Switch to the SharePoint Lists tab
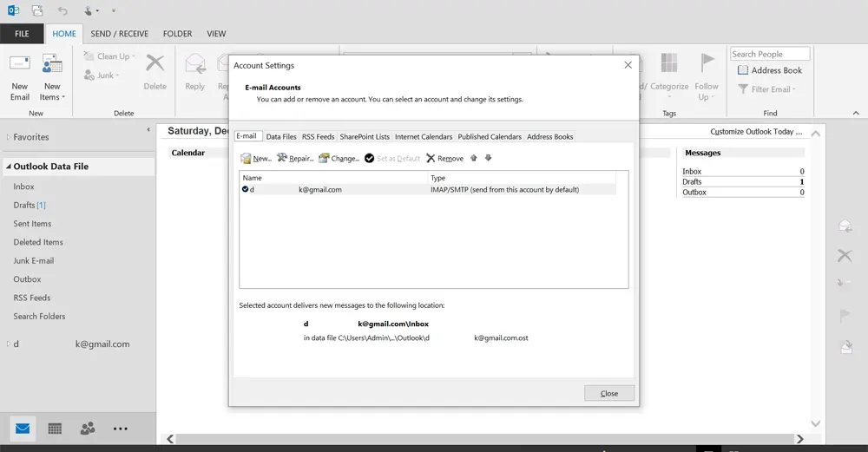 [365, 137]
